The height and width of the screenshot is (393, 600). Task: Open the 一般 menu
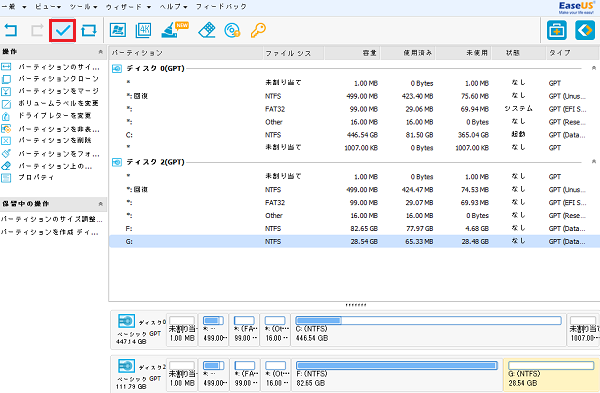pos(14,7)
